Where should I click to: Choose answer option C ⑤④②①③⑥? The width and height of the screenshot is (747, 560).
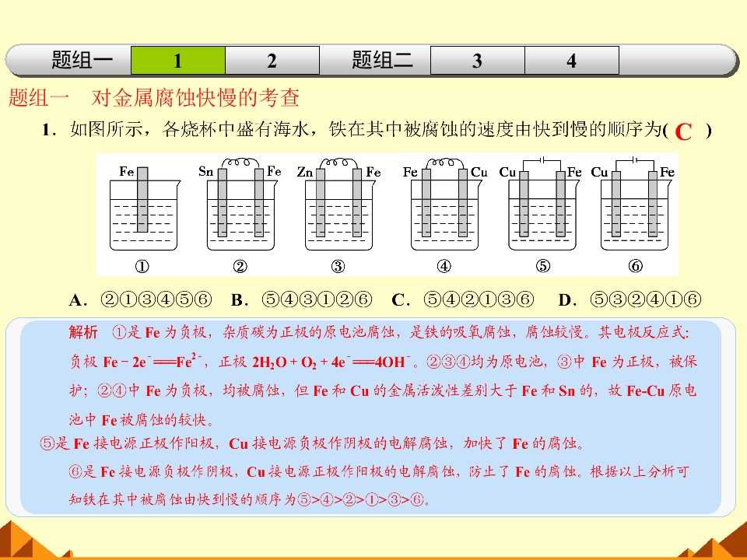[462, 299]
